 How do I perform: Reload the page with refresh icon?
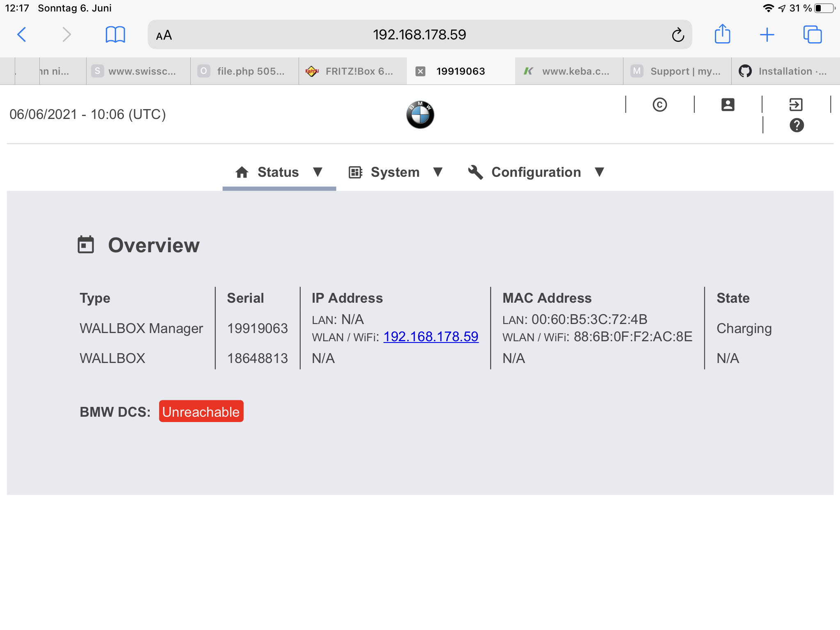click(678, 35)
